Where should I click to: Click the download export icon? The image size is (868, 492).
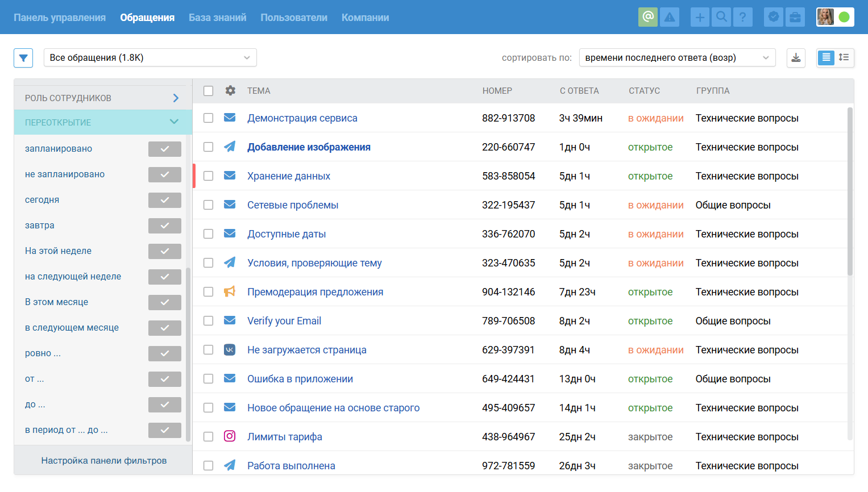pyautogui.click(x=796, y=57)
